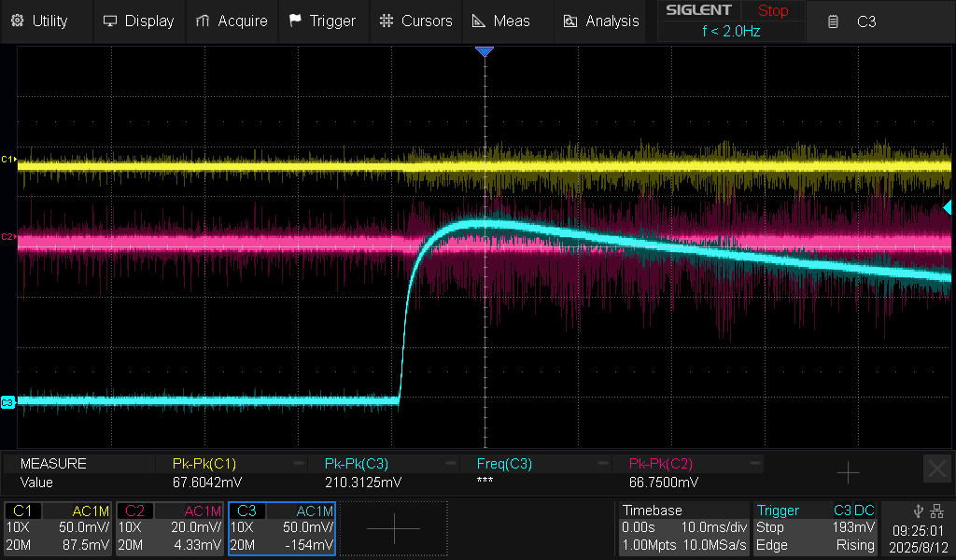Screen dimensions: 956x560
Task: Add a new measurement with plus icon
Action: pyautogui.click(x=848, y=473)
